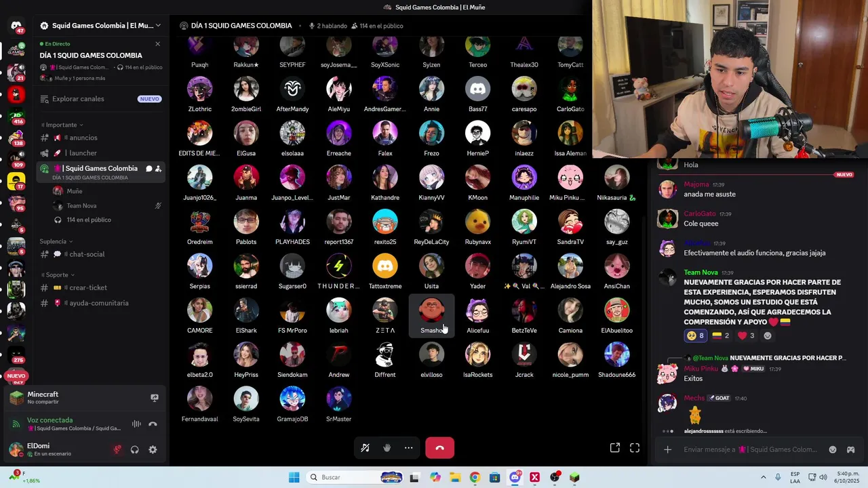Image resolution: width=868 pixels, height=488 pixels.
Task: Focus the Enviar mensaje input field
Action: click(x=750, y=449)
